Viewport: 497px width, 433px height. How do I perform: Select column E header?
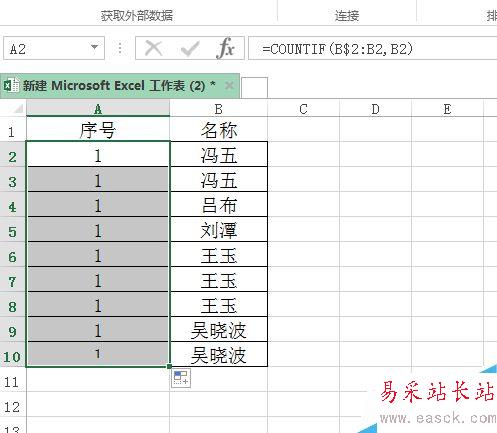[x=447, y=109]
